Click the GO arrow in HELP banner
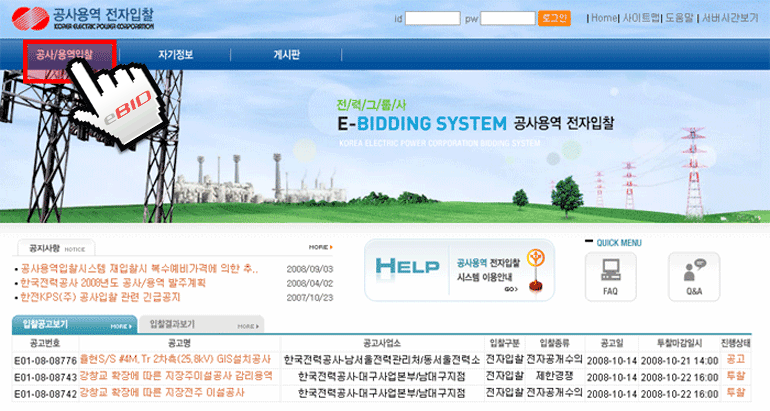 tap(511, 289)
